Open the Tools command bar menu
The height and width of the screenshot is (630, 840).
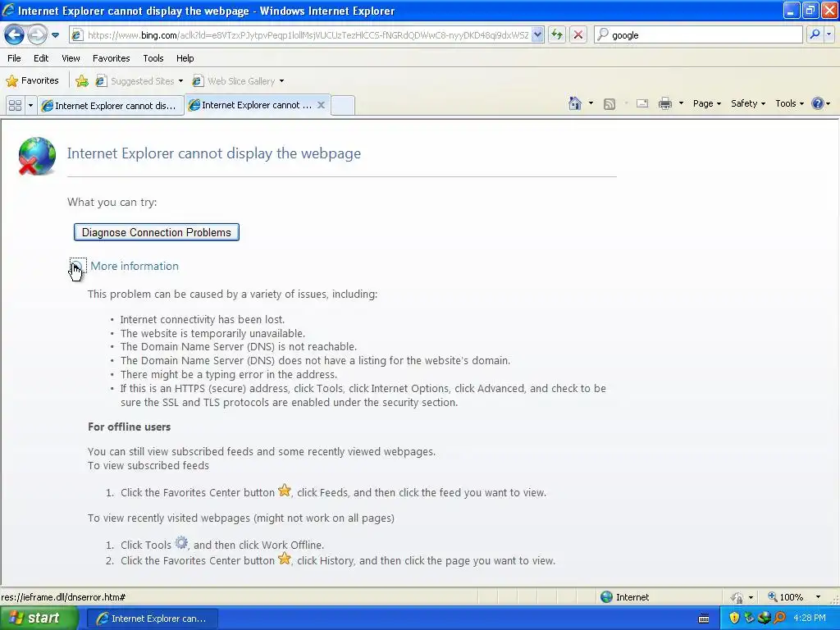point(789,103)
